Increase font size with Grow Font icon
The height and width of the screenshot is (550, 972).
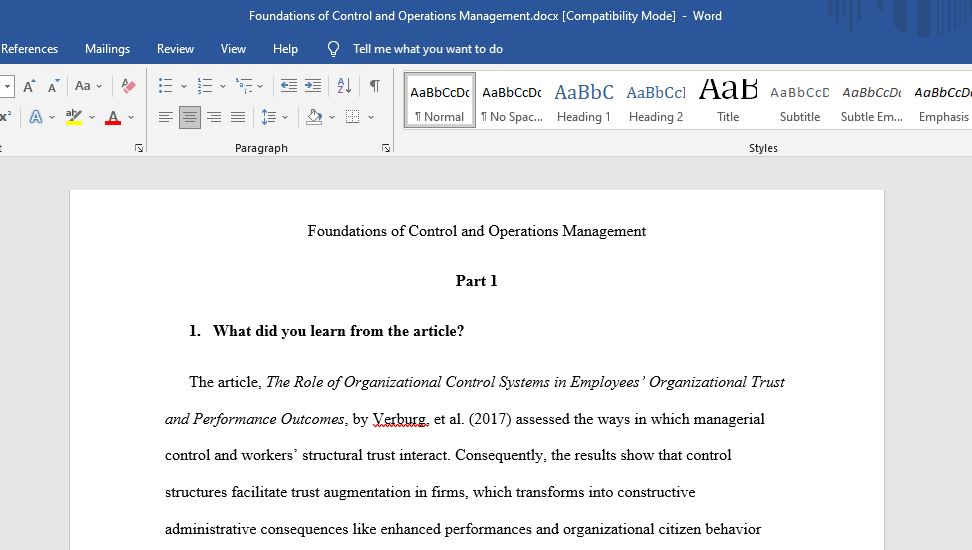coord(29,86)
